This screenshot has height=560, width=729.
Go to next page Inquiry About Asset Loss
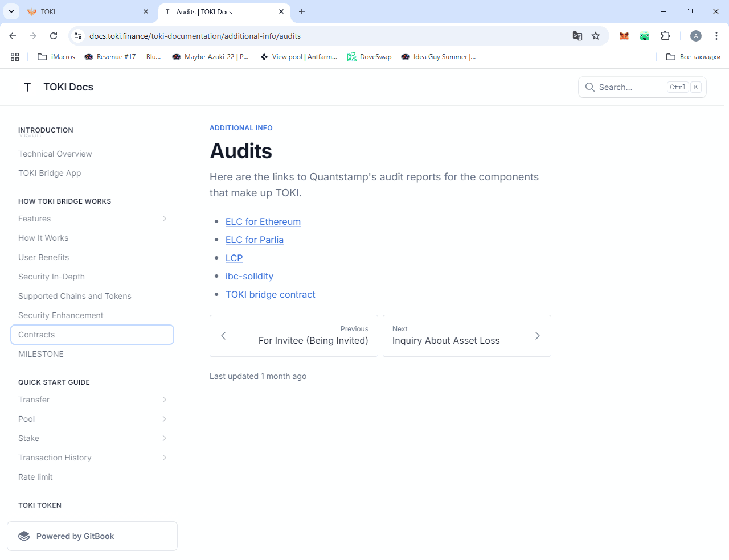tap(467, 336)
